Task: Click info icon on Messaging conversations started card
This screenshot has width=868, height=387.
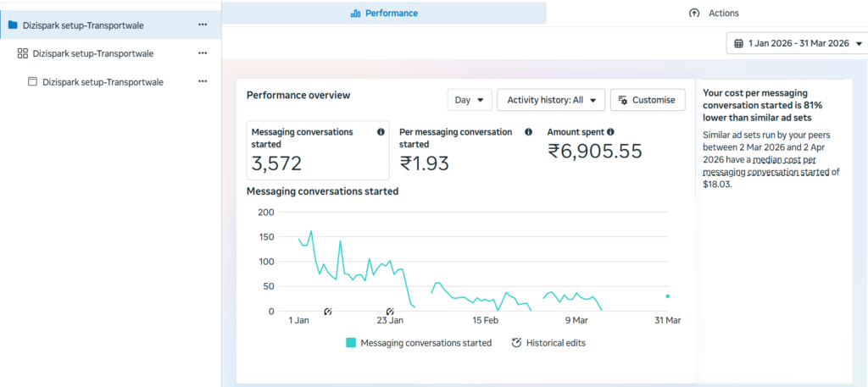Action: pos(381,132)
